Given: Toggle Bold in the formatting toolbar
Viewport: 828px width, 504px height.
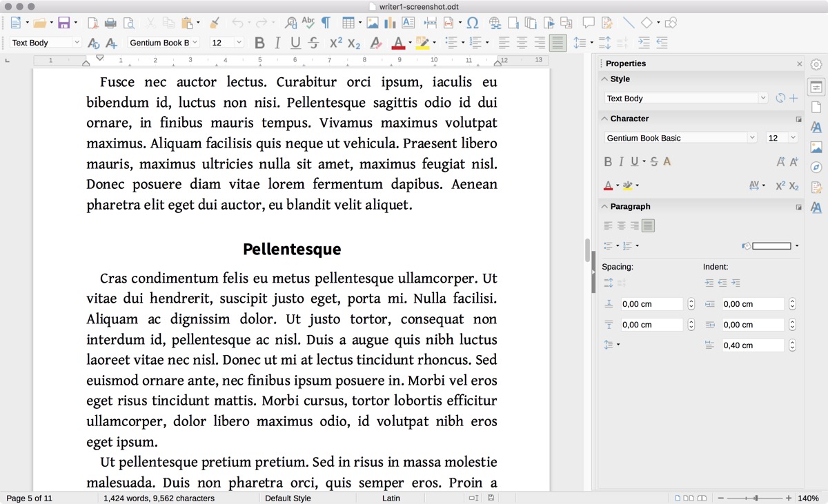Looking at the screenshot, I should click(x=259, y=43).
